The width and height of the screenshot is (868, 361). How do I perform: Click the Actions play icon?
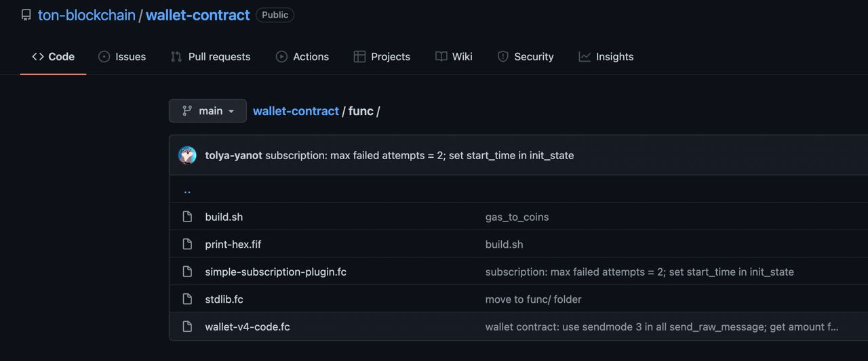[x=281, y=57]
